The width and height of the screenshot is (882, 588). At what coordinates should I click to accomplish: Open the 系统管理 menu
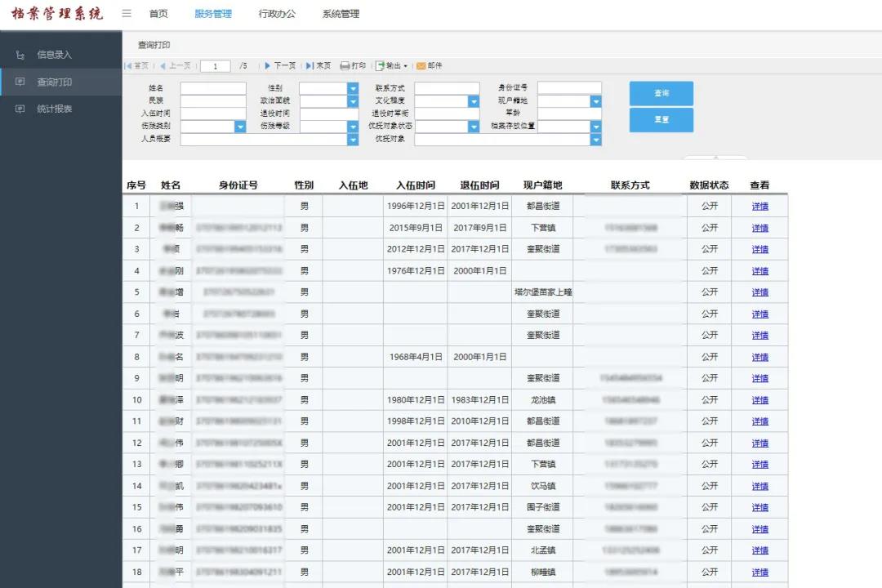coord(341,13)
